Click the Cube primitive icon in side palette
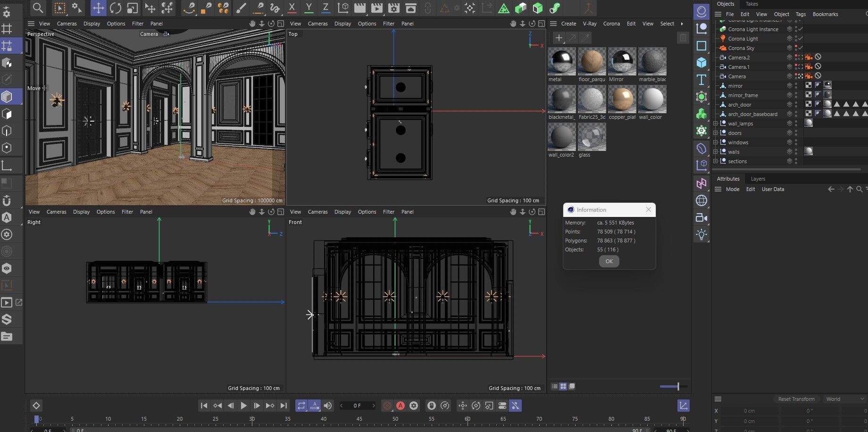 click(x=701, y=62)
